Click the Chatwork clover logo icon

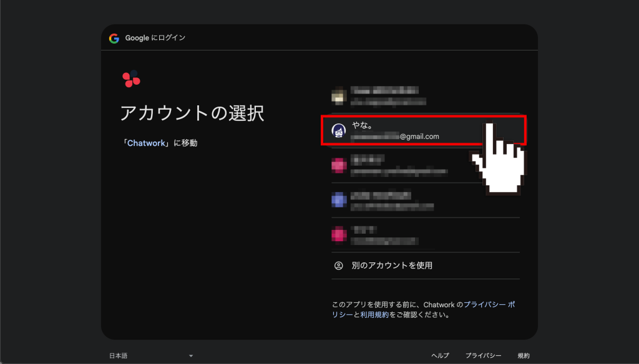pos(130,80)
